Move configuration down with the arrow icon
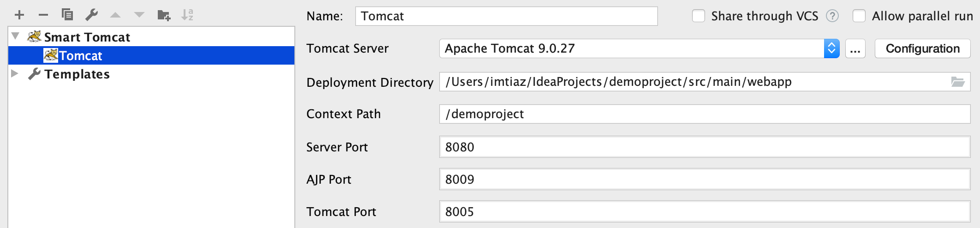This screenshot has height=228, width=980. coord(139,15)
